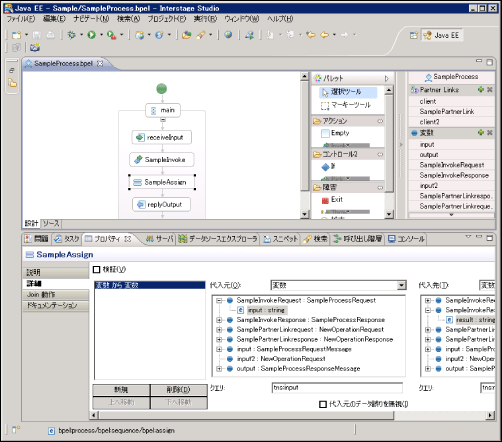Click the folder icon in left sidebar
502x442 pixels.
(12, 83)
